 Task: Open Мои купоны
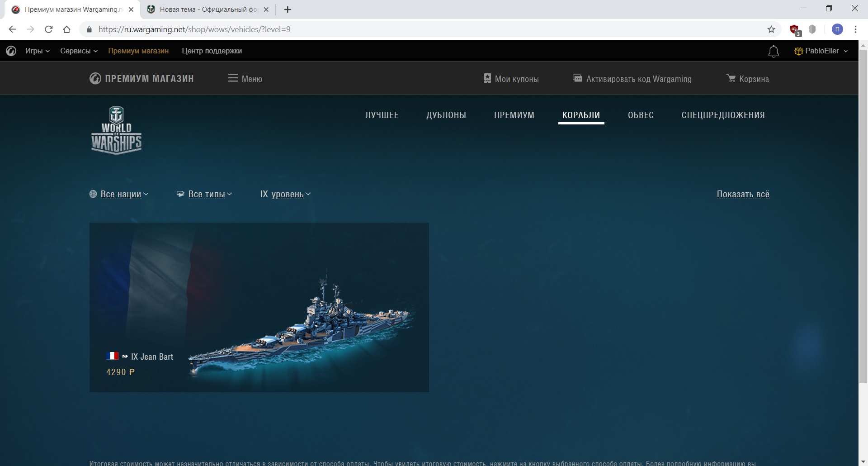[511, 79]
